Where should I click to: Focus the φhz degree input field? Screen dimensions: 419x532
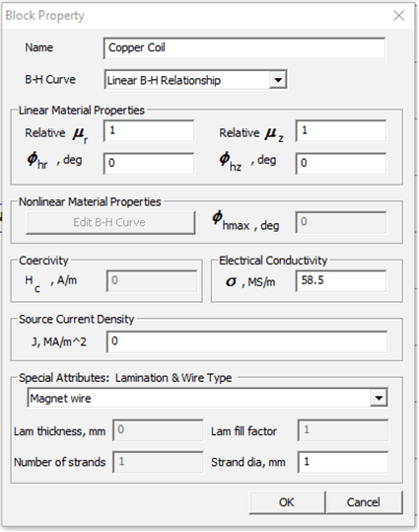point(341,163)
